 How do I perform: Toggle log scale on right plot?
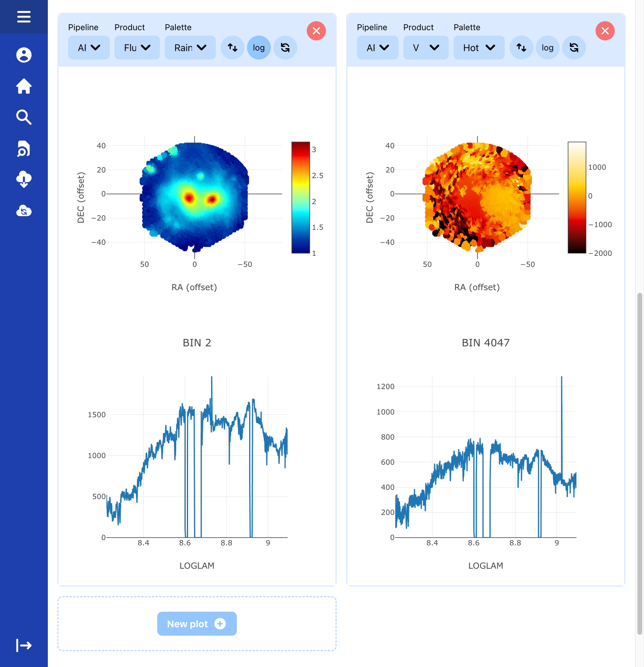pyautogui.click(x=547, y=48)
